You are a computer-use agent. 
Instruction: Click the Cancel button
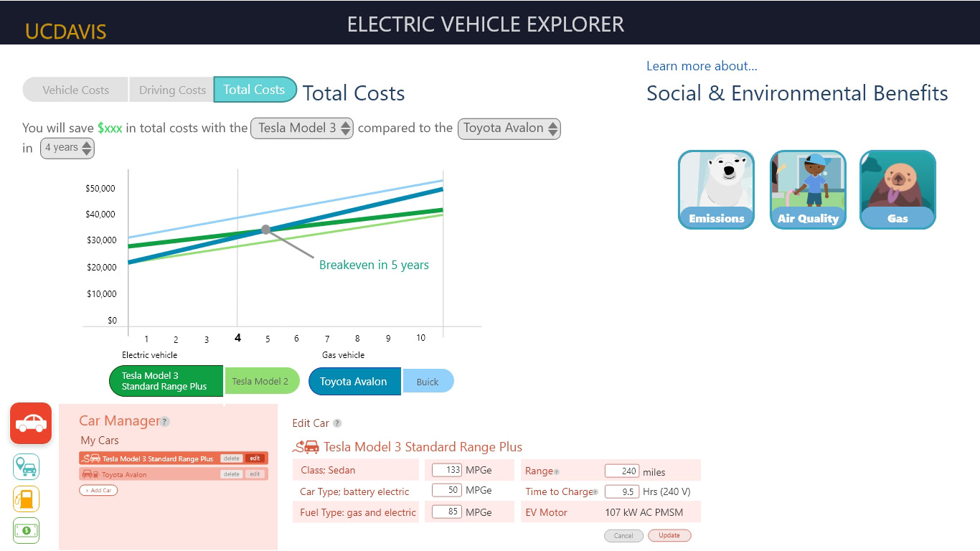click(623, 535)
